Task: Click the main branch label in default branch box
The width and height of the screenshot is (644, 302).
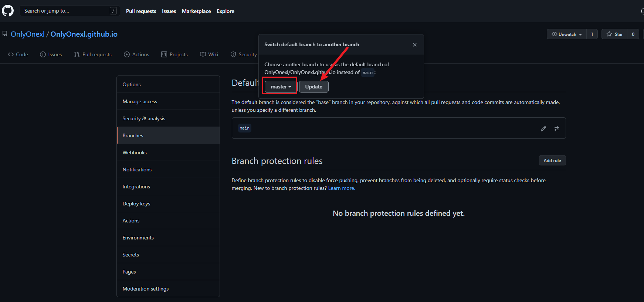Action: [244, 128]
